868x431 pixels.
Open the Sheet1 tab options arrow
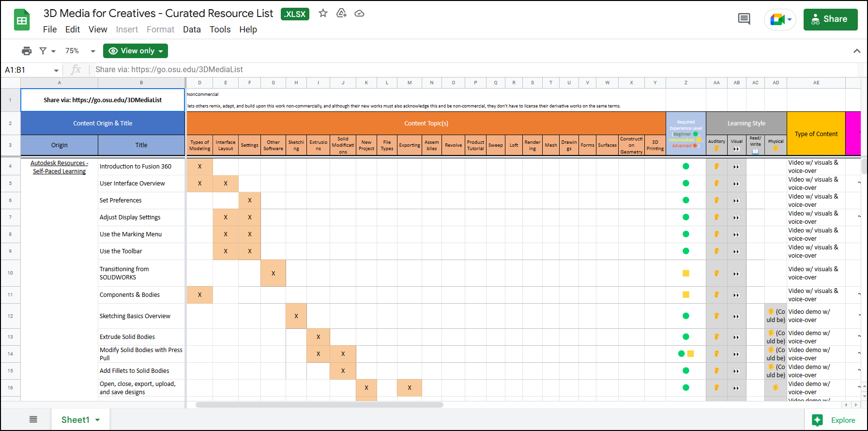point(98,420)
